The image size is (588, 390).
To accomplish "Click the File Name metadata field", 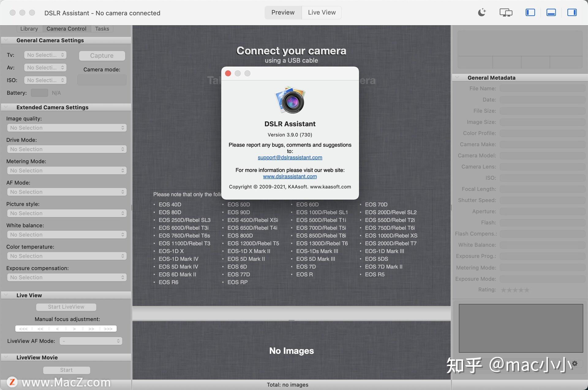I will tap(542, 88).
